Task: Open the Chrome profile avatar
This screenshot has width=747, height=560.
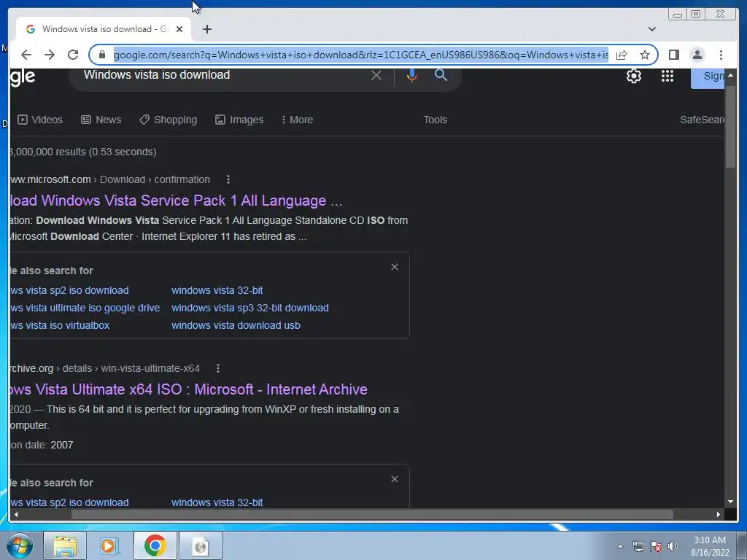Action: (x=697, y=55)
